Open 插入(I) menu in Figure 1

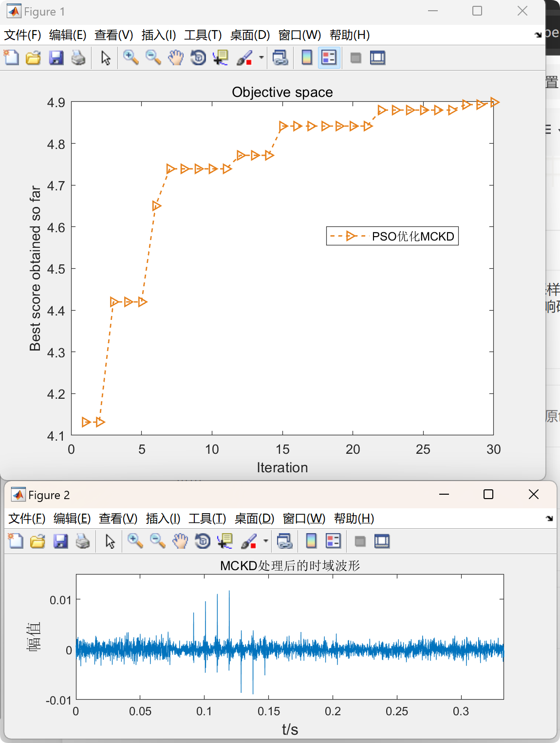pos(159,35)
